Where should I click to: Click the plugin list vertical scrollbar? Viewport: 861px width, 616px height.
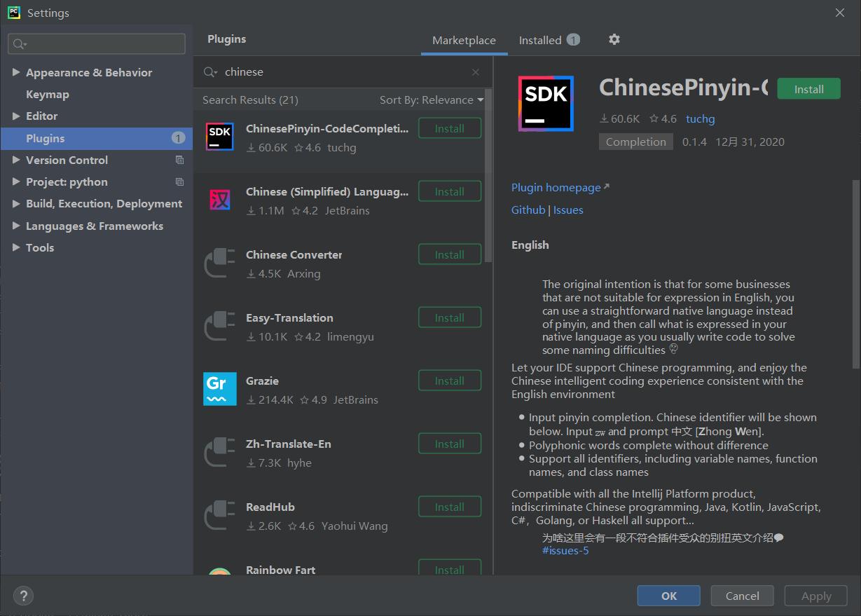coord(488,175)
